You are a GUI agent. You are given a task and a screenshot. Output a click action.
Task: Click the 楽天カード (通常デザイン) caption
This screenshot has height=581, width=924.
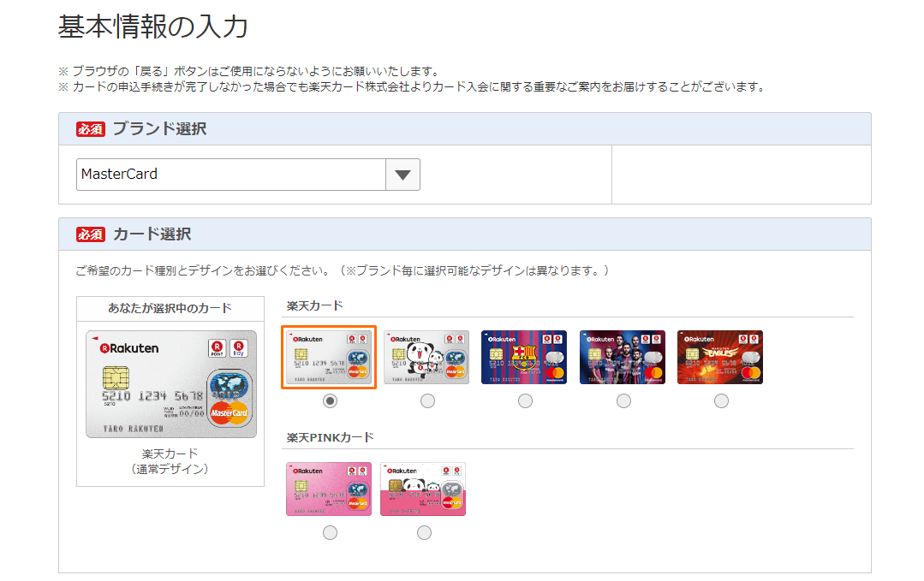pos(170,461)
